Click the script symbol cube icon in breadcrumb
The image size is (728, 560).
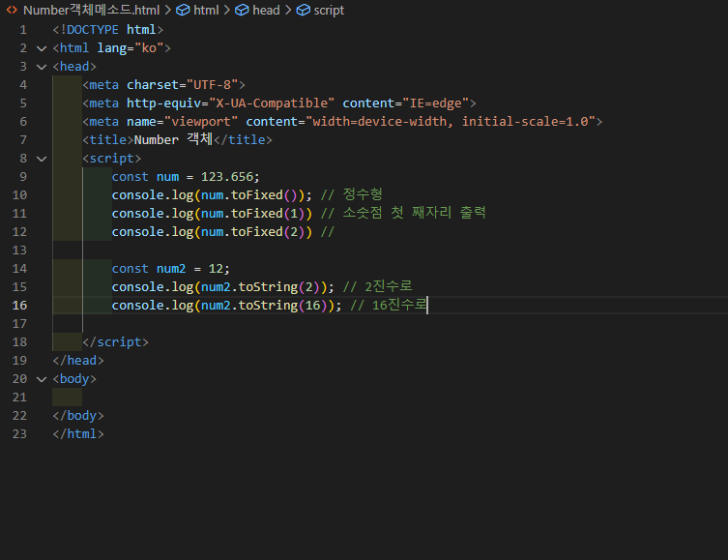(303, 10)
